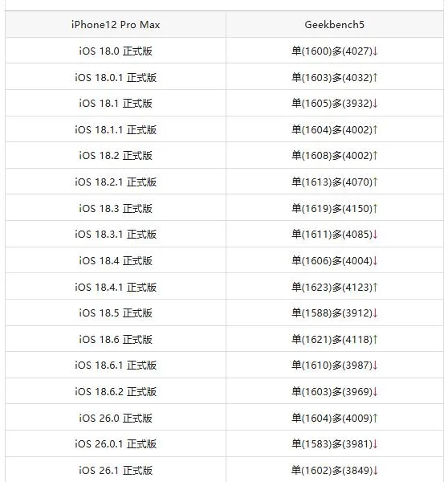This screenshot has width=448, height=482.
Task: Click the red down arrow beside iOS 18.0 score
Action: pyautogui.click(x=375, y=51)
